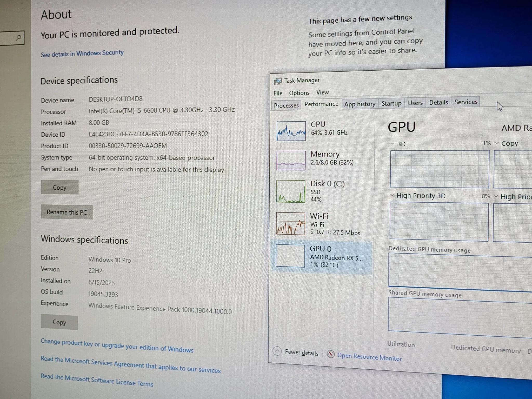Click the Open Resource Monitor link
This screenshot has width=532, height=399.
pos(369,356)
